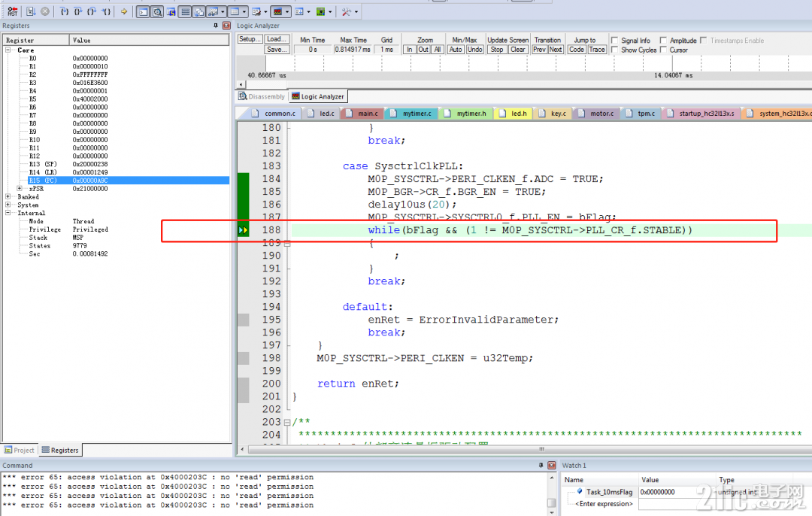Expand the System register group
812x516 pixels.
[8, 205]
